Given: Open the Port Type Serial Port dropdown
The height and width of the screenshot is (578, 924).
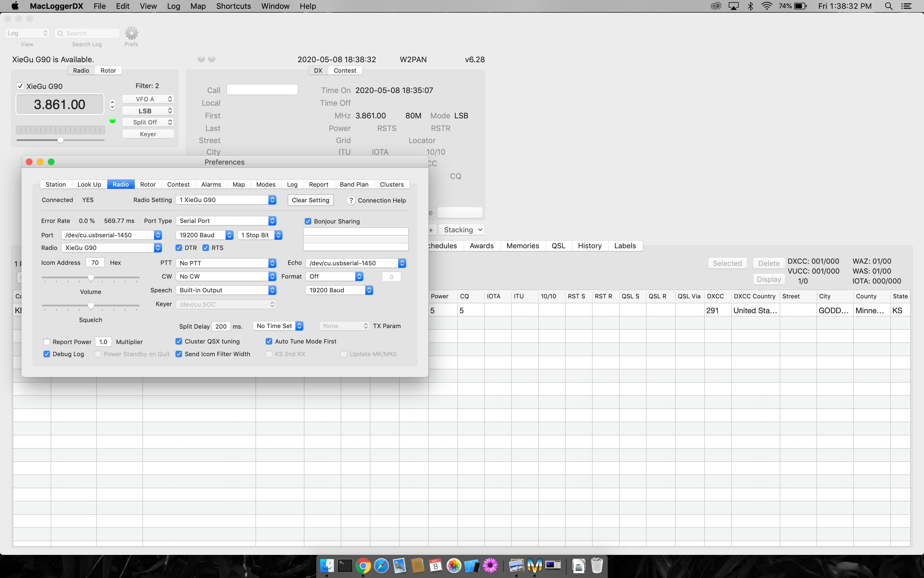Looking at the screenshot, I should 226,221.
